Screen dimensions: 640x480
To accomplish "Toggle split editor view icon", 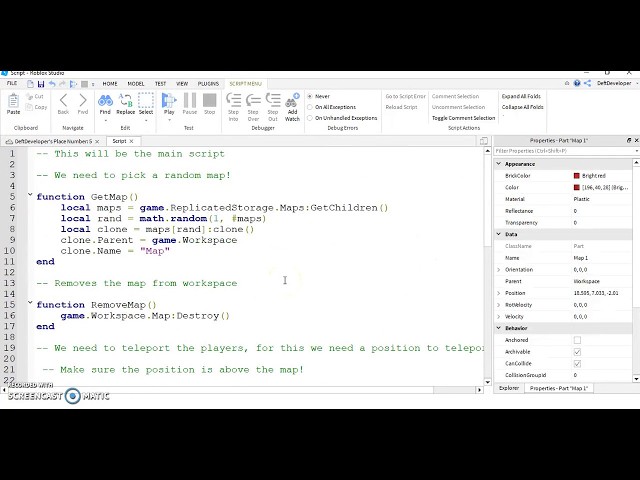I will pos(484,141).
